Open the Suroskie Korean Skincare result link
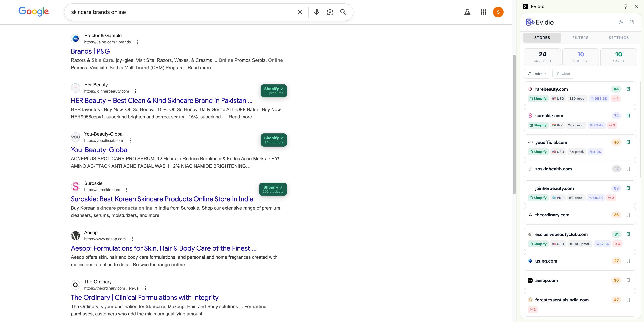644x322 pixels. coord(162,199)
